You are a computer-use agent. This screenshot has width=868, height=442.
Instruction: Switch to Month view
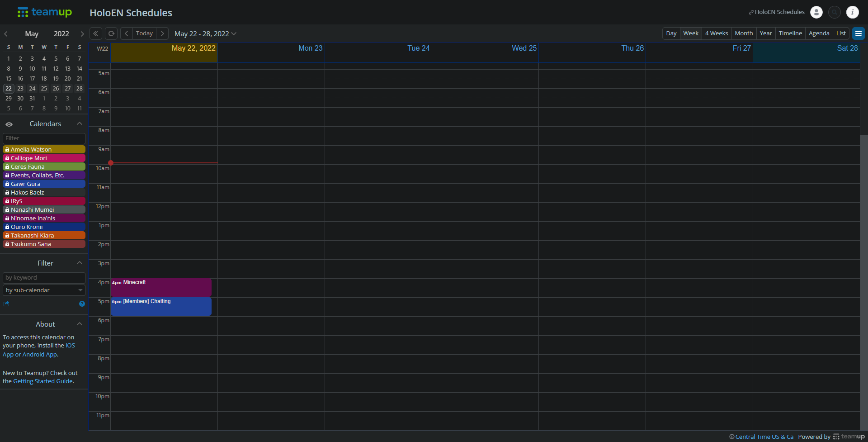(x=744, y=33)
